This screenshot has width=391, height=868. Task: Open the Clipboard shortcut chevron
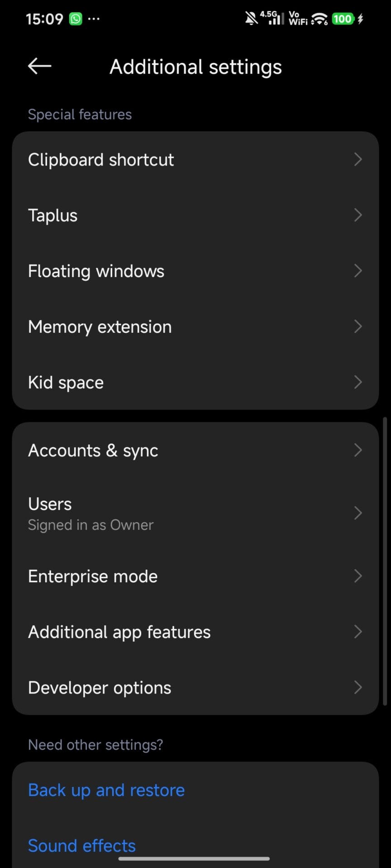[x=358, y=159]
